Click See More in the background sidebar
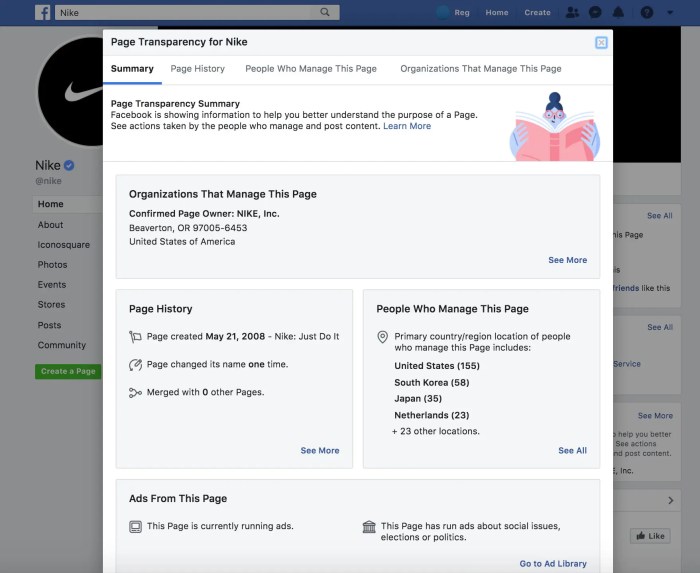Image resolution: width=700 pixels, height=573 pixels. (x=655, y=415)
